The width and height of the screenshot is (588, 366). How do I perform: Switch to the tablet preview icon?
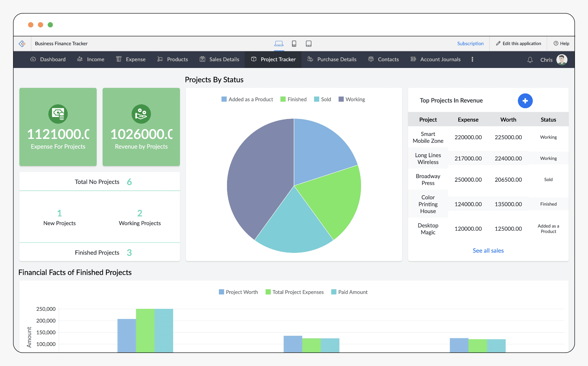pyautogui.click(x=308, y=43)
